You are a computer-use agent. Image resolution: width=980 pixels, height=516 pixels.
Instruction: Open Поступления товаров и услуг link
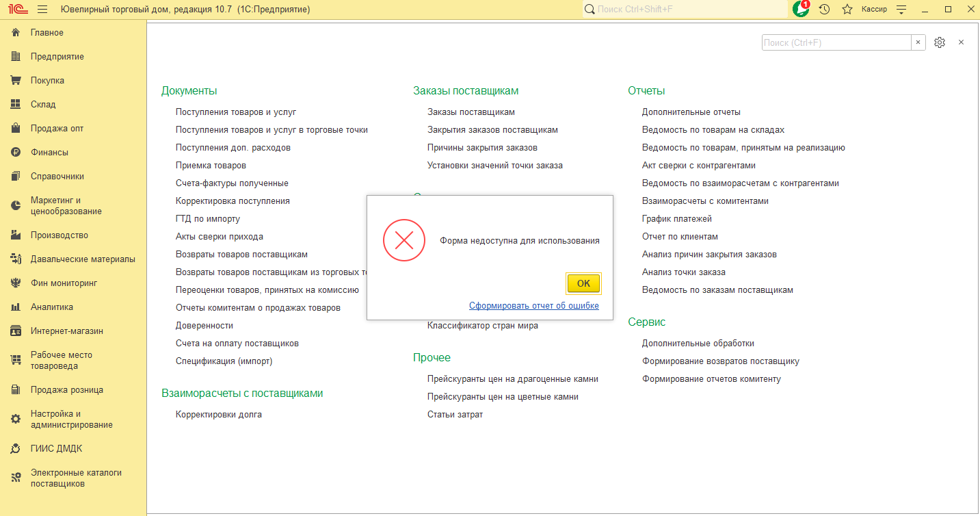(x=236, y=112)
